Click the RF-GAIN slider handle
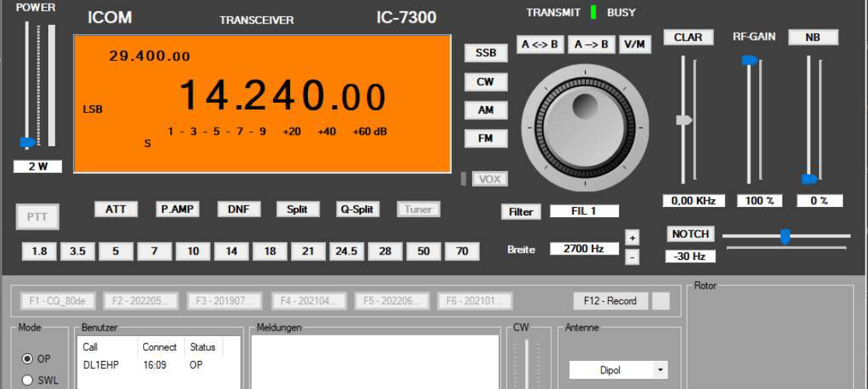 749,60
